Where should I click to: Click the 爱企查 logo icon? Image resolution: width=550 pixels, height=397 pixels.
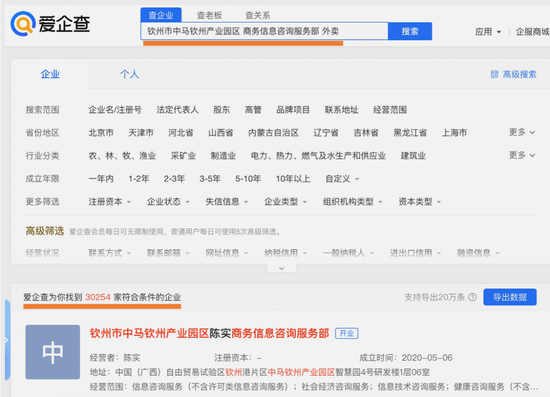click(x=23, y=24)
